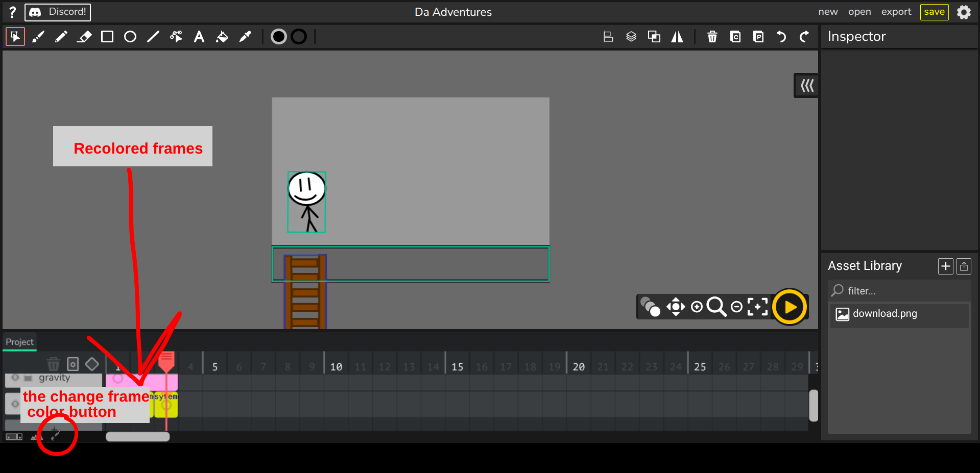Select the Brush tool
This screenshot has height=473, width=980.
tap(38, 37)
